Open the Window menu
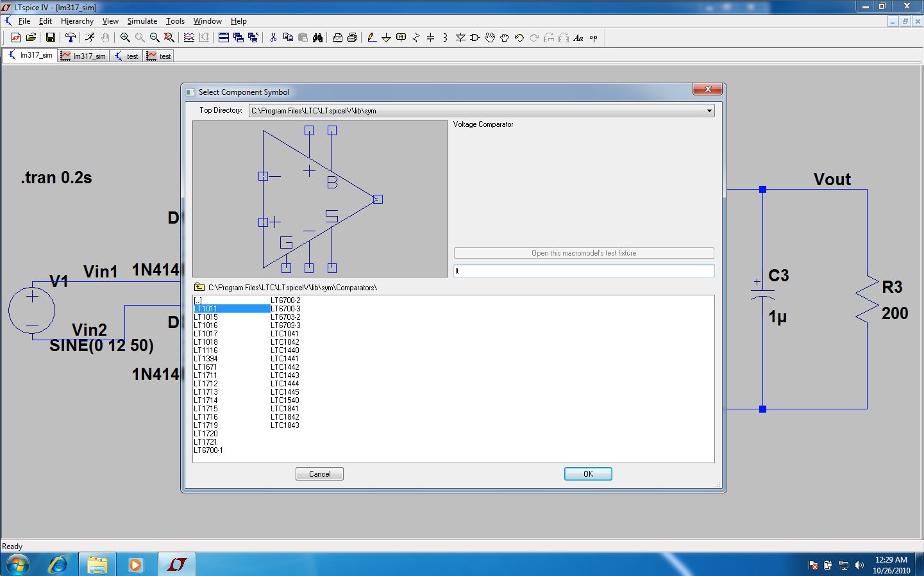This screenshot has height=576, width=924. pos(208,21)
